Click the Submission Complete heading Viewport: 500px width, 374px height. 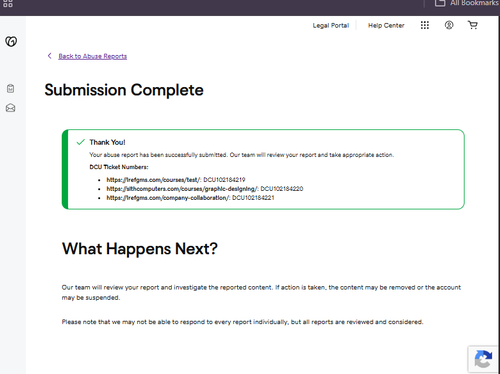click(x=124, y=90)
